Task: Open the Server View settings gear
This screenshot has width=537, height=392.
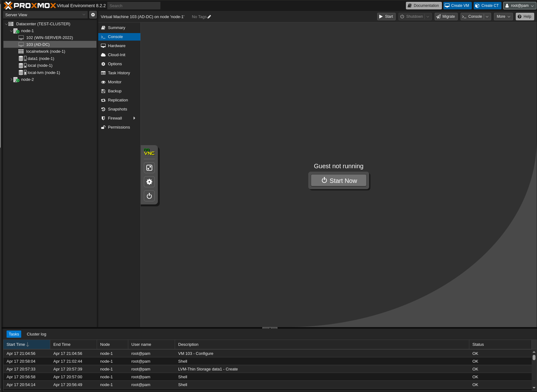Action: pyautogui.click(x=93, y=14)
